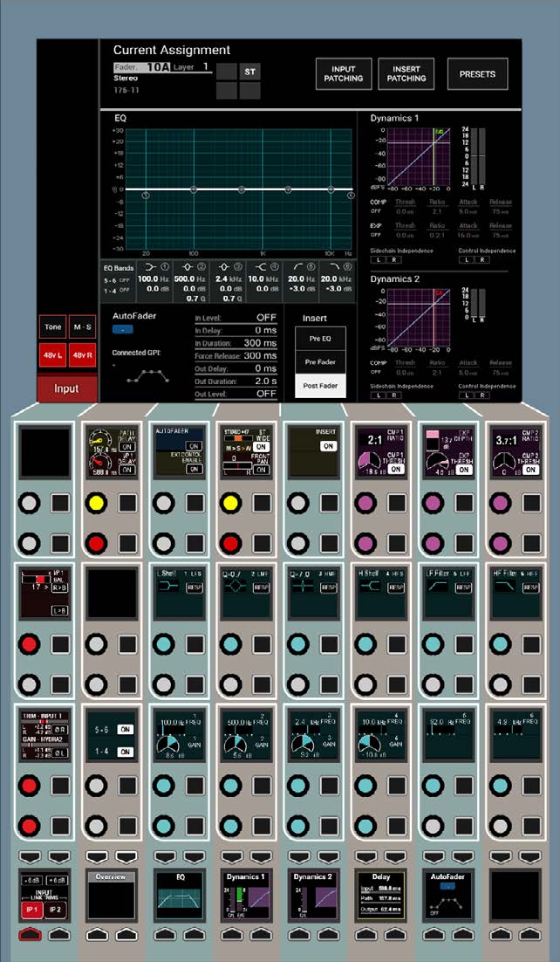The height and width of the screenshot is (962, 560).
Task: Toggle phase reverse ØR button
Action: pyautogui.click(x=59, y=730)
